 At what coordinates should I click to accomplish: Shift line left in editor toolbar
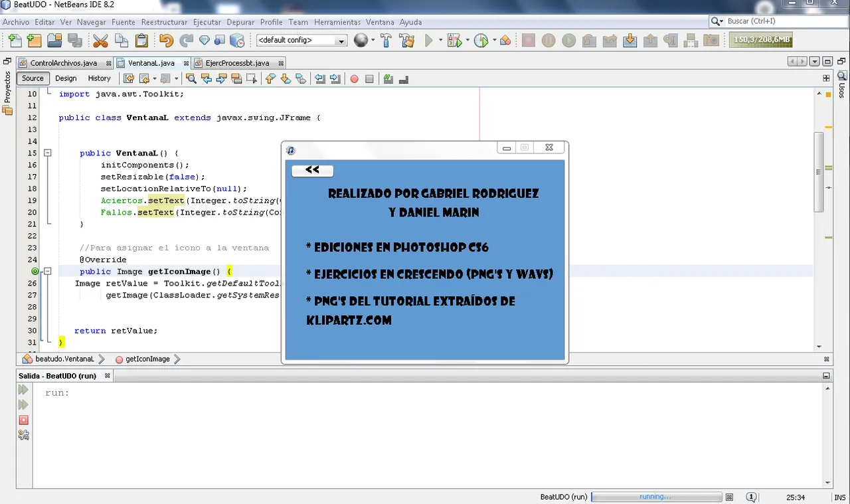click(x=320, y=78)
